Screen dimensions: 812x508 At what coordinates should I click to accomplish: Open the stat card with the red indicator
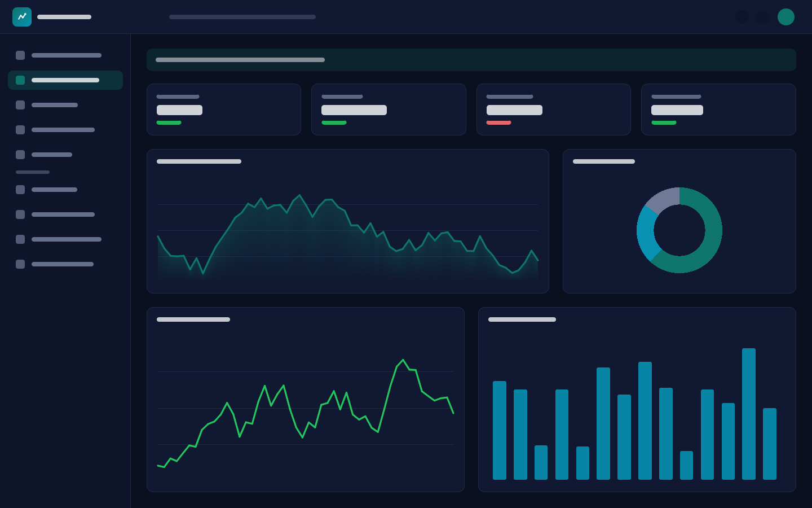[x=554, y=110]
